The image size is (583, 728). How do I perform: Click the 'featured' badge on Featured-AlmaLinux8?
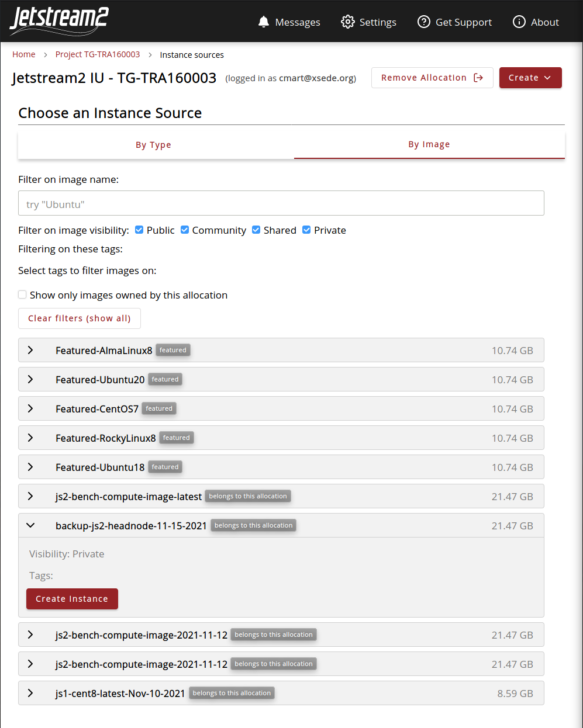(173, 351)
